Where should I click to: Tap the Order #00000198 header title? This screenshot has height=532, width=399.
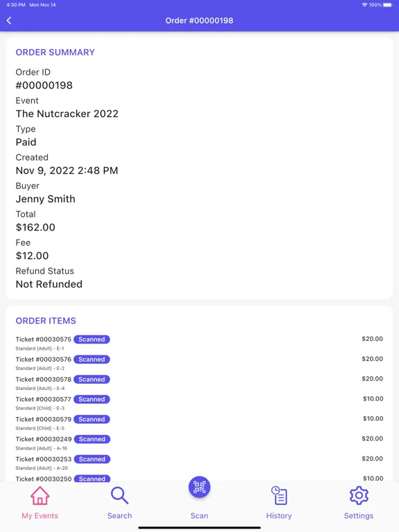199,21
